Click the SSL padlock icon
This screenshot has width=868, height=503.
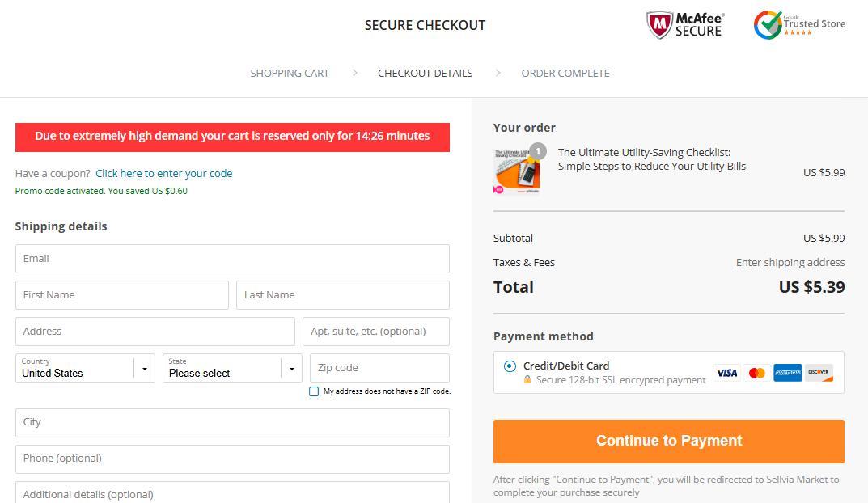pos(527,380)
